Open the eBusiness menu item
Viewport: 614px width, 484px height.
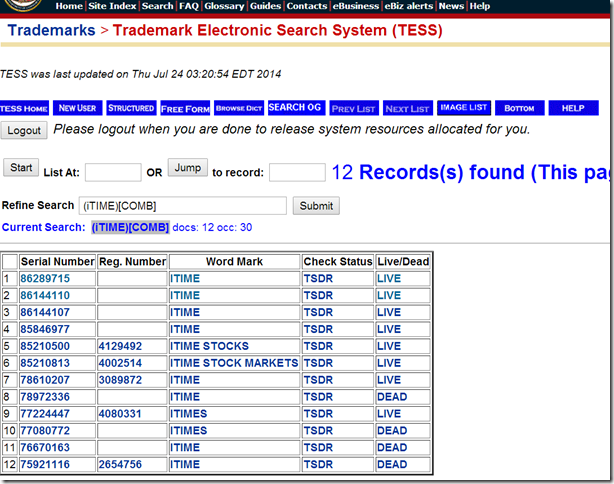tap(356, 6)
